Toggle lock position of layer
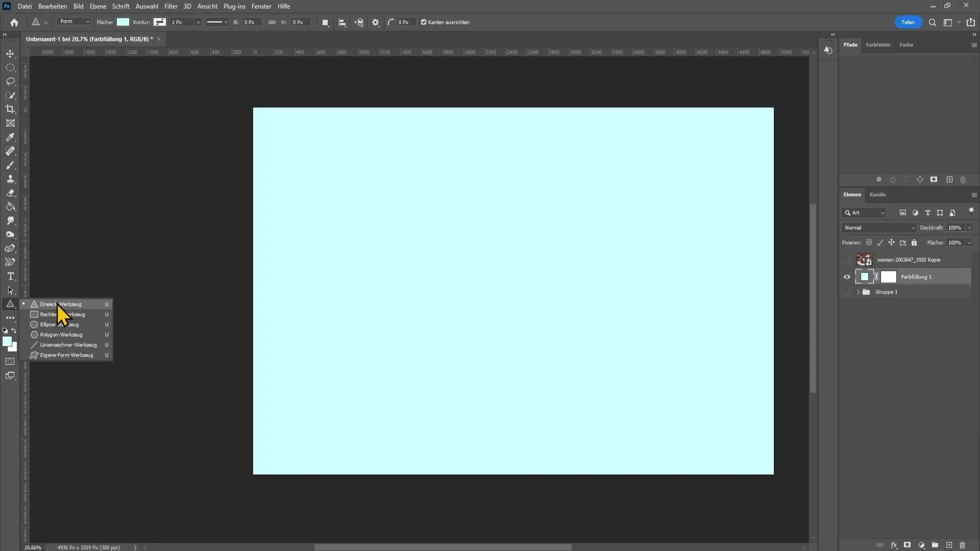 [891, 243]
